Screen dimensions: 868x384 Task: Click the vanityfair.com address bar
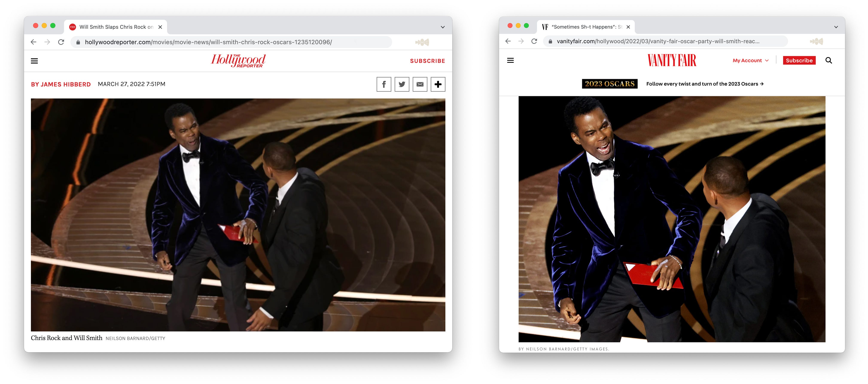pos(665,41)
